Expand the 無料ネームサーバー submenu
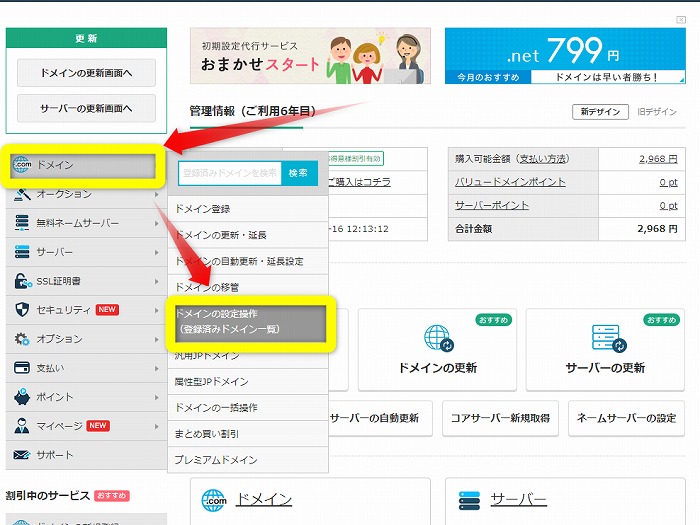700x525 pixels. point(156,223)
